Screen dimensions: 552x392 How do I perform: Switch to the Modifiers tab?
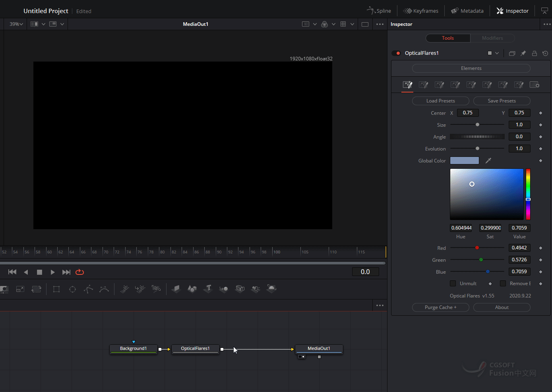(492, 38)
